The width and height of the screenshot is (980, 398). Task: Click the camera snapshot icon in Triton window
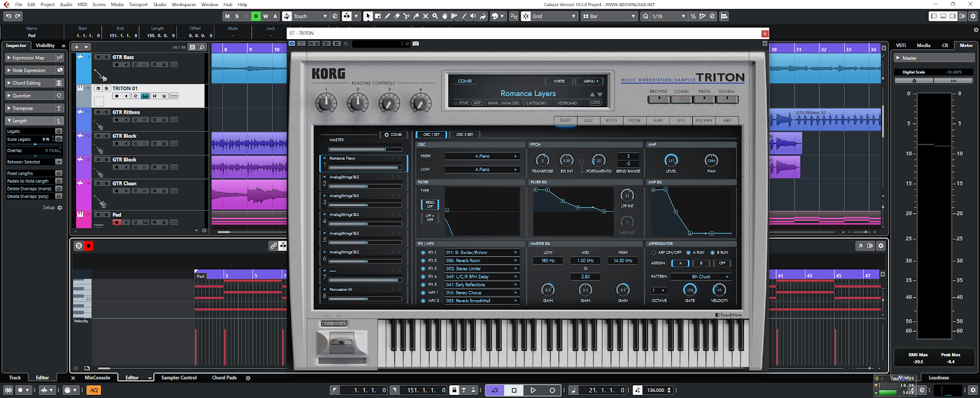tap(416, 43)
